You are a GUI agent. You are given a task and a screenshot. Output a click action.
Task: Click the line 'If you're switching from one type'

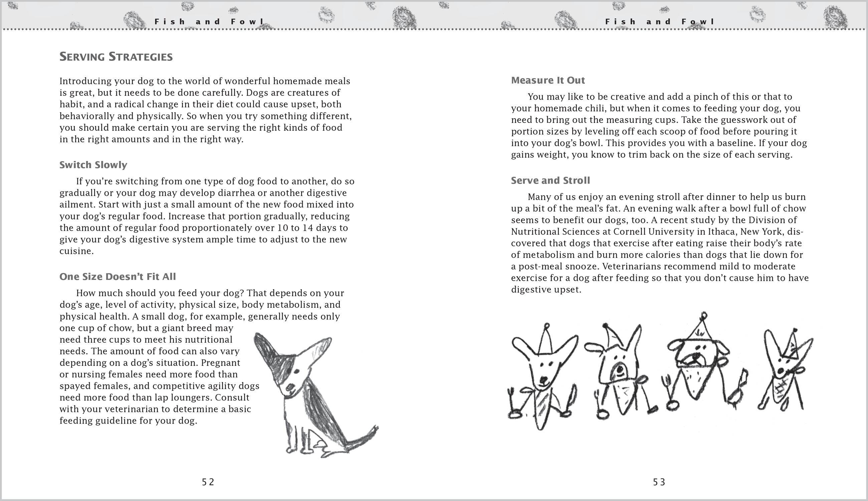tap(215, 181)
